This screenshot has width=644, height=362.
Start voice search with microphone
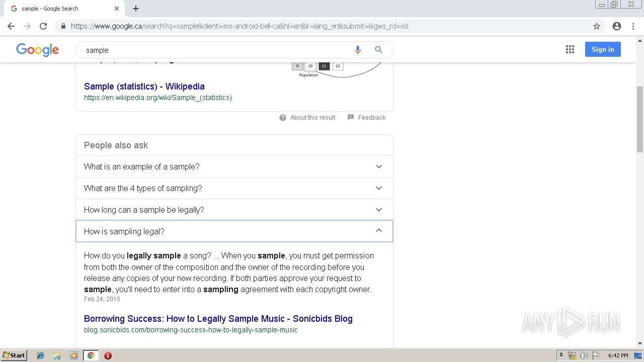358,50
